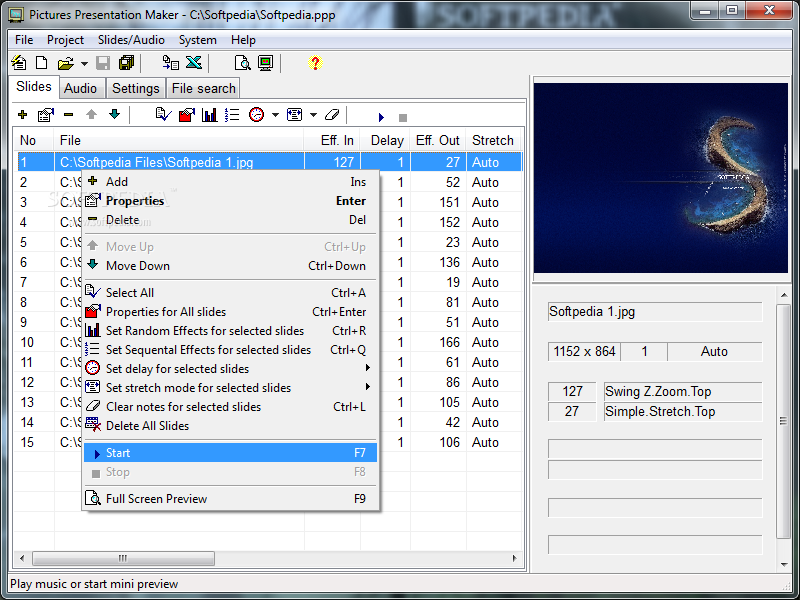Open a project using the folder icon
Image resolution: width=800 pixels, height=600 pixels.
pyautogui.click(x=65, y=63)
